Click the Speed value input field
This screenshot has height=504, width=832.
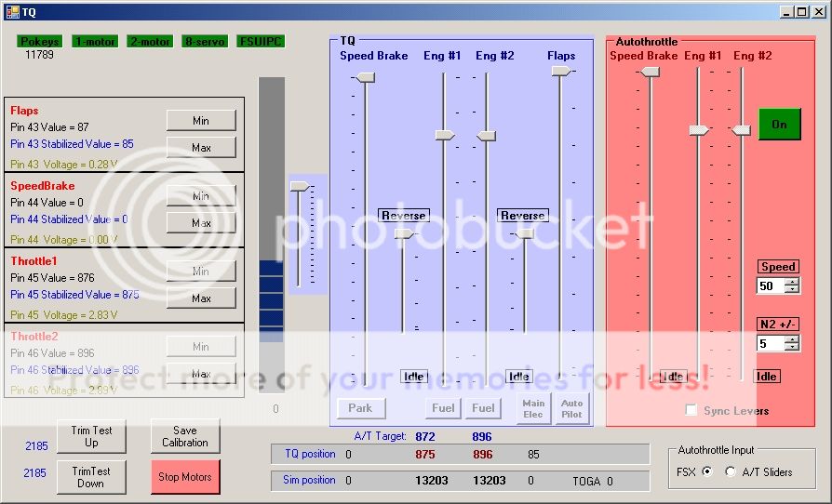770,285
